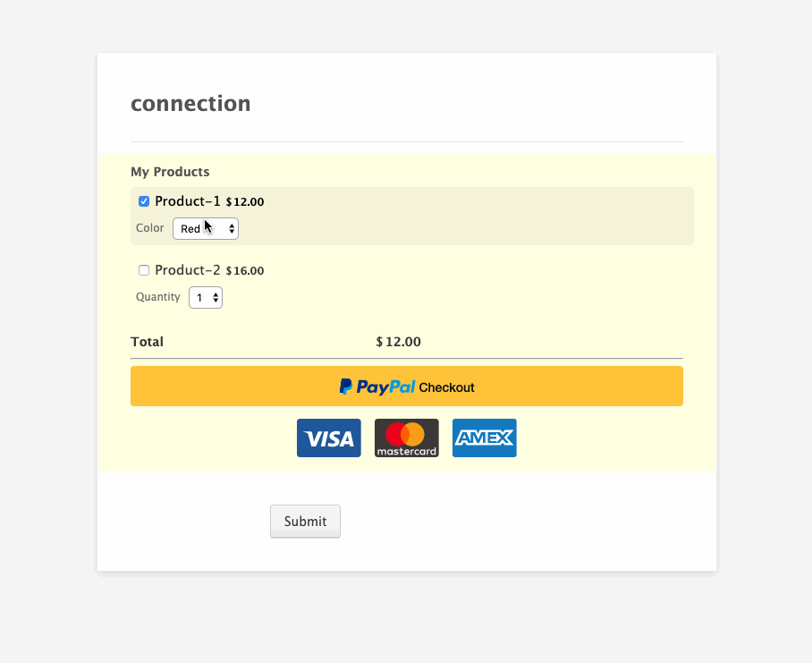Click the PayPal Checkout button
Viewport: 812px width, 663px height.
[407, 387]
